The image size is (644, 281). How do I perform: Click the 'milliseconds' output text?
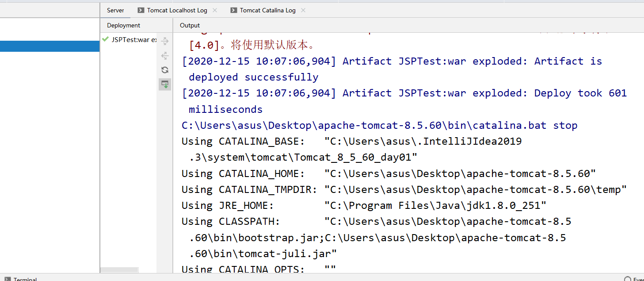(225, 109)
